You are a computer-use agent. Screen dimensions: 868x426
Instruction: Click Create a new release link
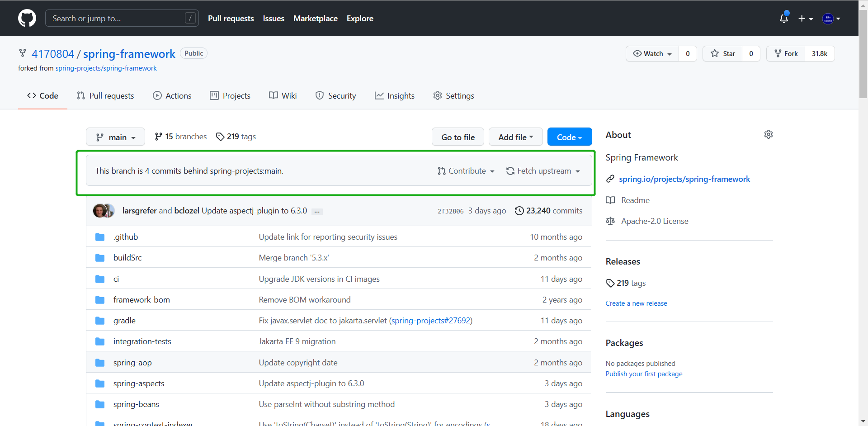click(637, 303)
